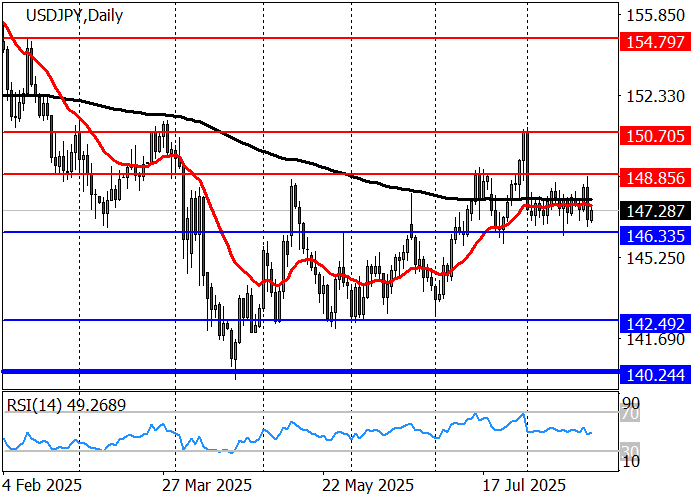The image size is (700, 500).
Task: Click the 4 Feb 2025 date label
Action: [x=42, y=485]
